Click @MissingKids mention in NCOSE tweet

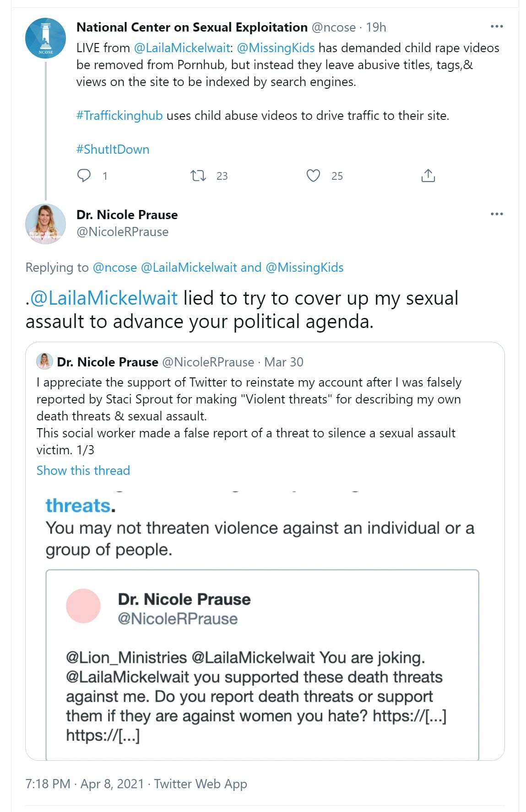click(x=276, y=48)
